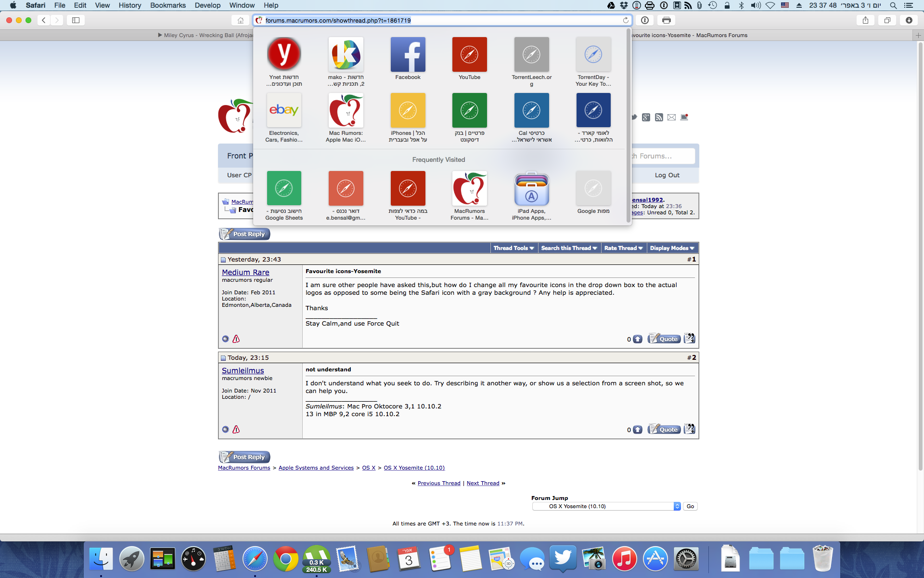The height and width of the screenshot is (578, 924).
Task: Open the File menu
Action: coord(60,5)
